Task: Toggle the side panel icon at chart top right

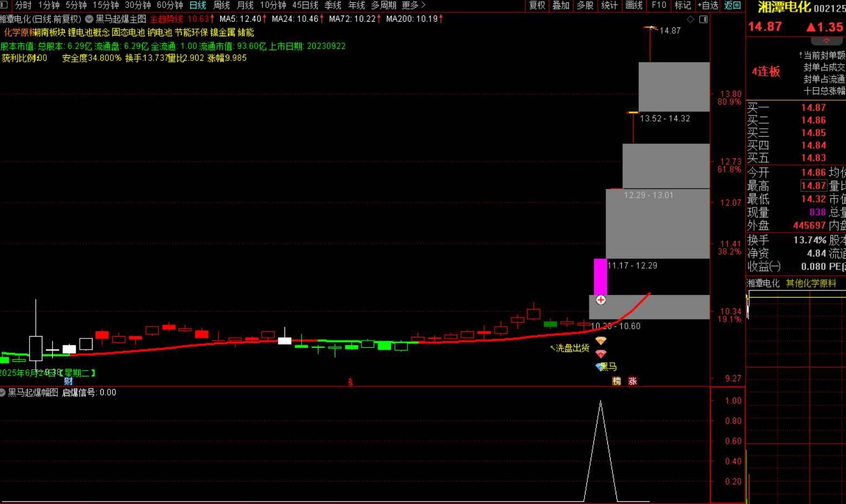Action: pos(703,20)
